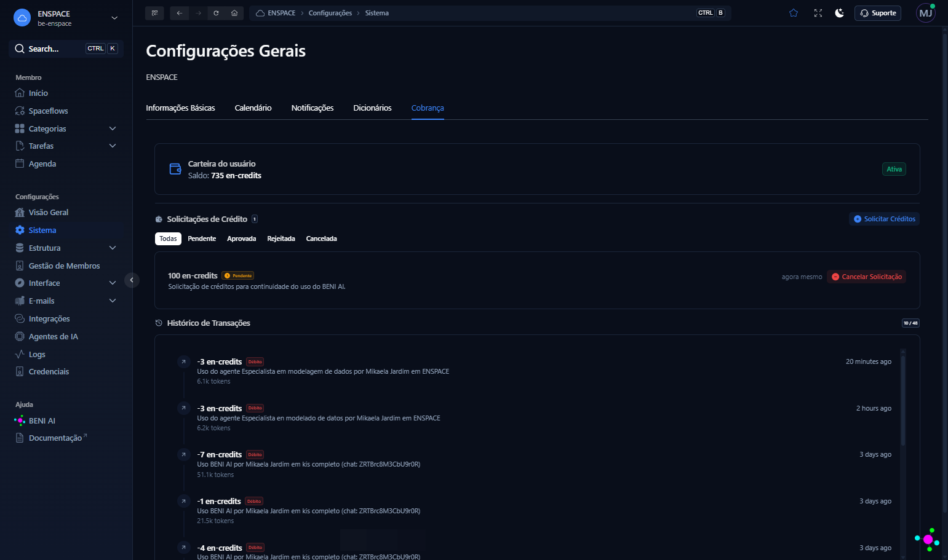Go forward using the right arrow icon
The width and height of the screenshot is (948, 560).
(198, 13)
